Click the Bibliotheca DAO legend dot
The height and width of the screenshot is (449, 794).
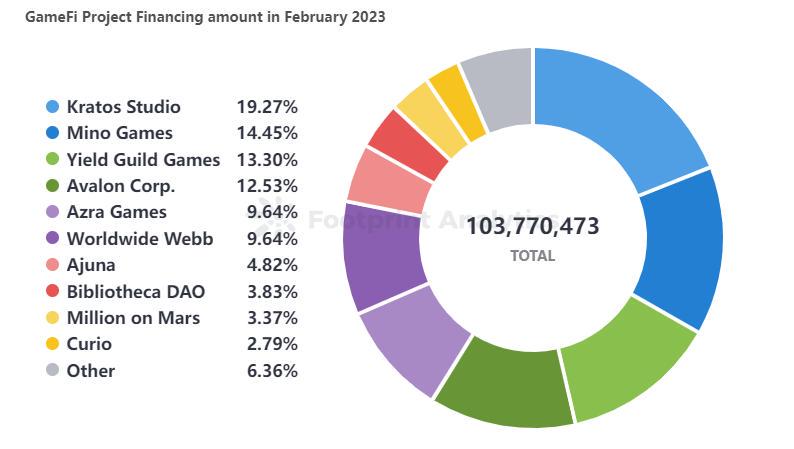click(53, 292)
